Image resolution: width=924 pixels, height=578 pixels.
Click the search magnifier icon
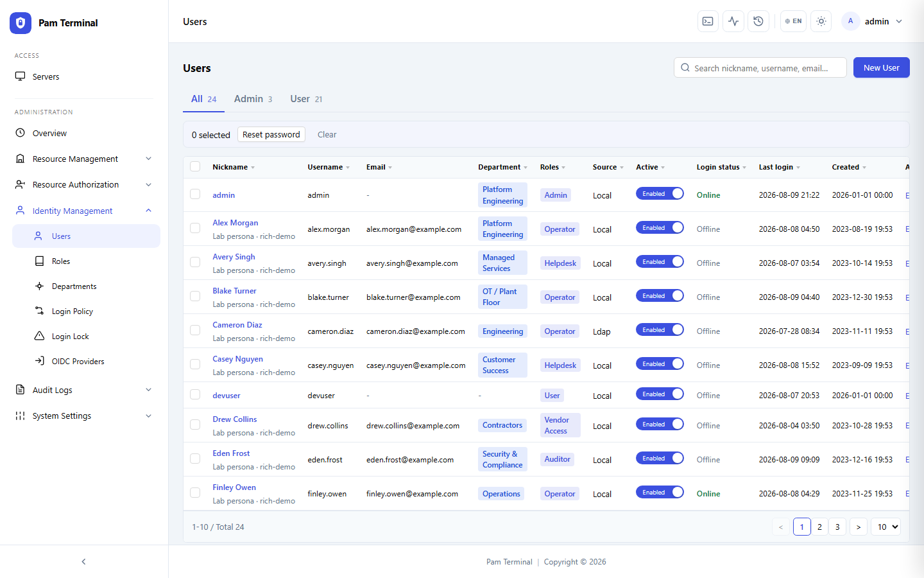coord(685,67)
